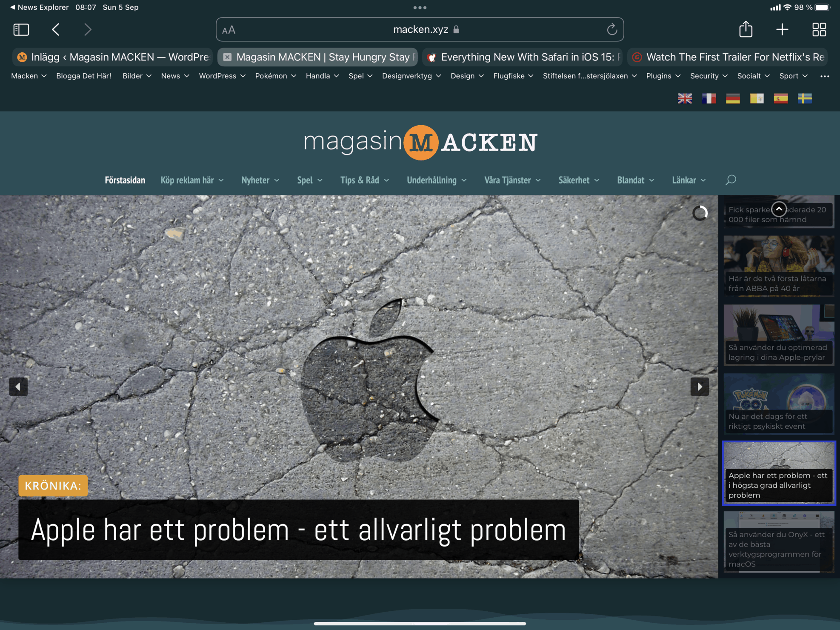The width and height of the screenshot is (840, 630).
Task: Switch to the Everything New With Safari tab
Action: [x=523, y=57]
